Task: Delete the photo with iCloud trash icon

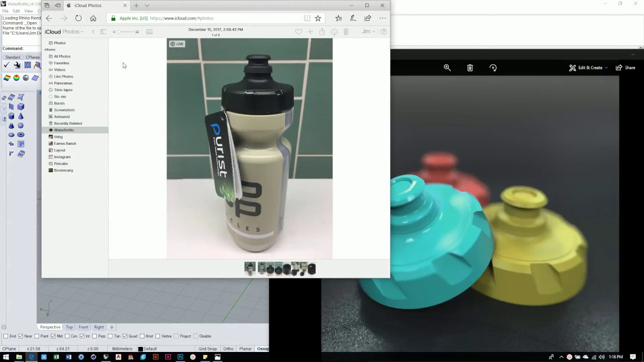Action: 346,32
